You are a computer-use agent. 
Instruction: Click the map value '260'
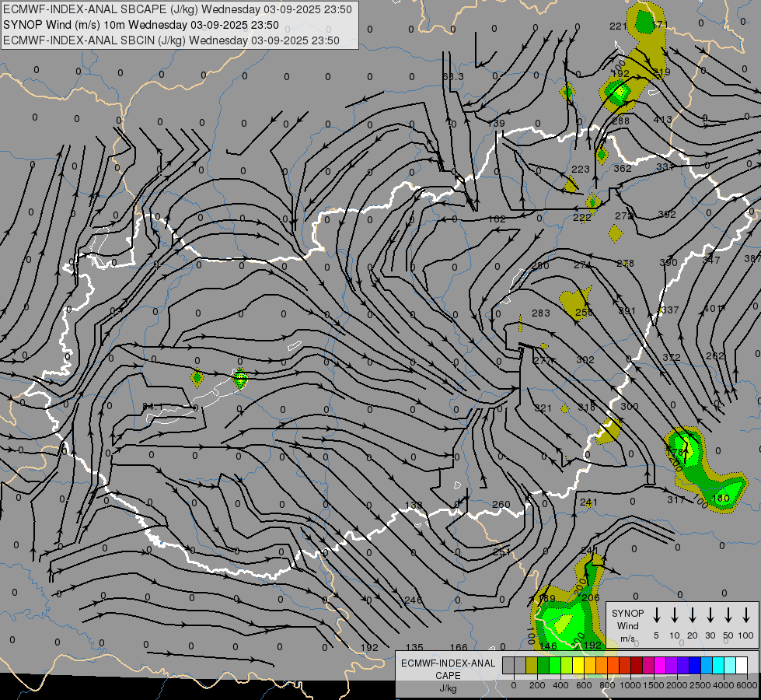pos(501,504)
